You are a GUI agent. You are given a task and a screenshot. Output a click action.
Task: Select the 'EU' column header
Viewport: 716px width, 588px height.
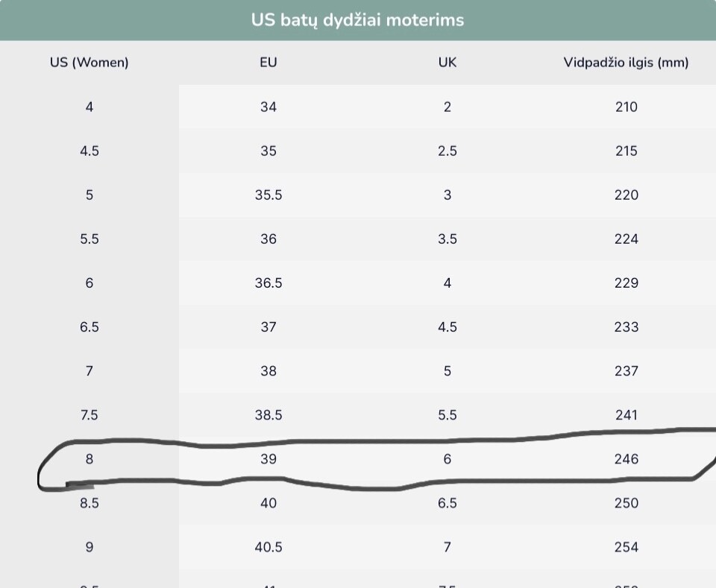pyautogui.click(x=268, y=63)
